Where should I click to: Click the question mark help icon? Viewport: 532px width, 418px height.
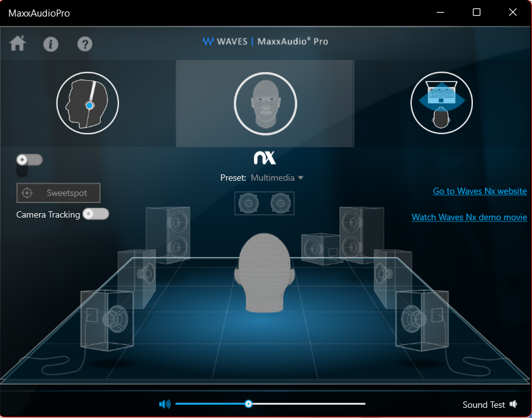[x=85, y=44]
